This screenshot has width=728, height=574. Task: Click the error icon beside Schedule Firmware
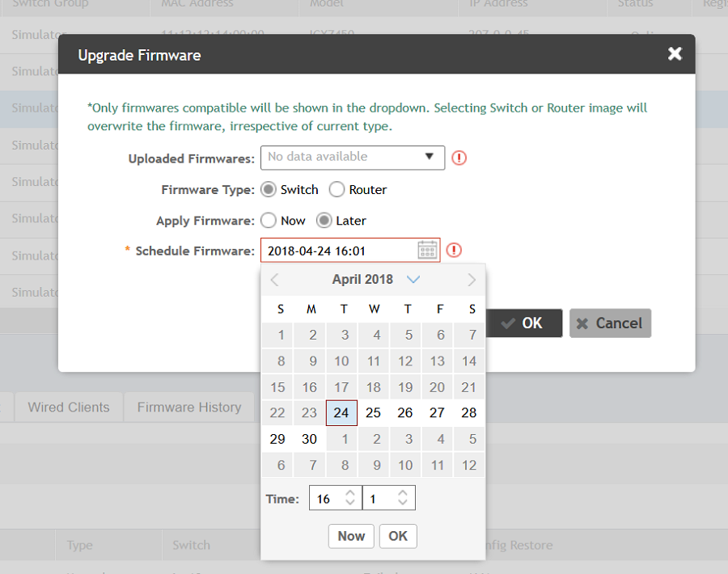(x=455, y=251)
